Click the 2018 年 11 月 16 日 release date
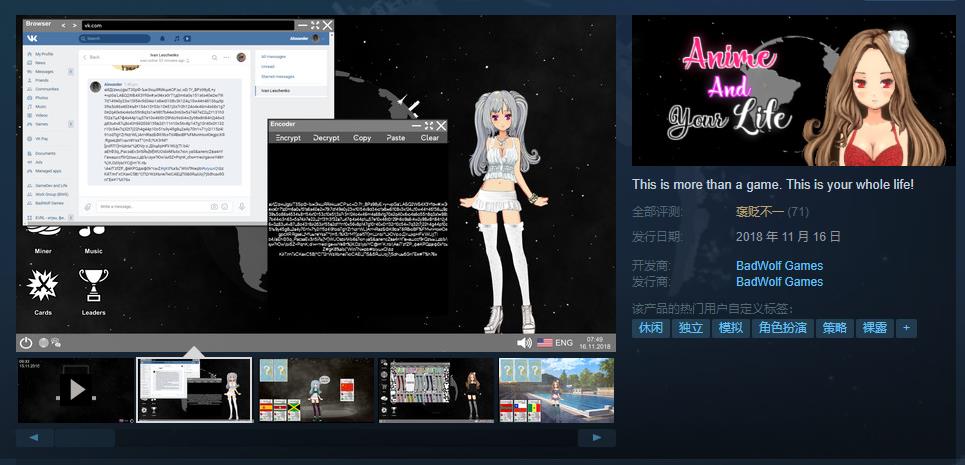 click(788, 237)
